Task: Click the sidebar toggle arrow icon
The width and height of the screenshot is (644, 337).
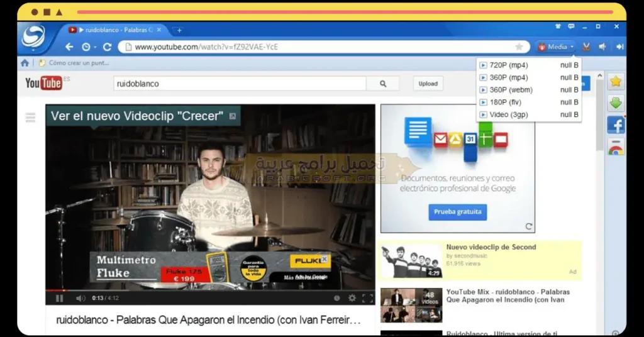Action: click(x=619, y=47)
